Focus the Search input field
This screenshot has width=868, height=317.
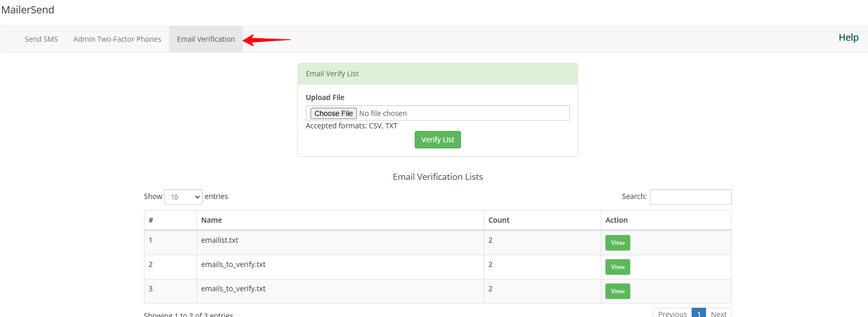(x=691, y=197)
